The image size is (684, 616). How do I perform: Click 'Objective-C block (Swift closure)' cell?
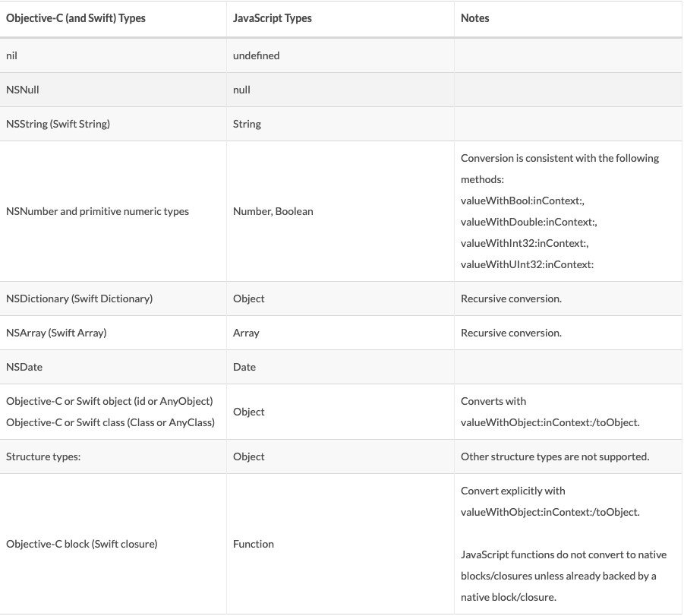click(x=81, y=544)
